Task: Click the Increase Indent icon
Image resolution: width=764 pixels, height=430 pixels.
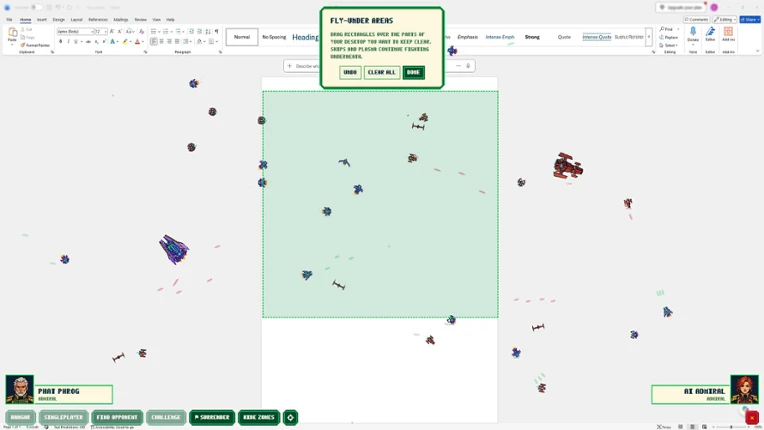Action: pyautogui.click(x=199, y=31)
